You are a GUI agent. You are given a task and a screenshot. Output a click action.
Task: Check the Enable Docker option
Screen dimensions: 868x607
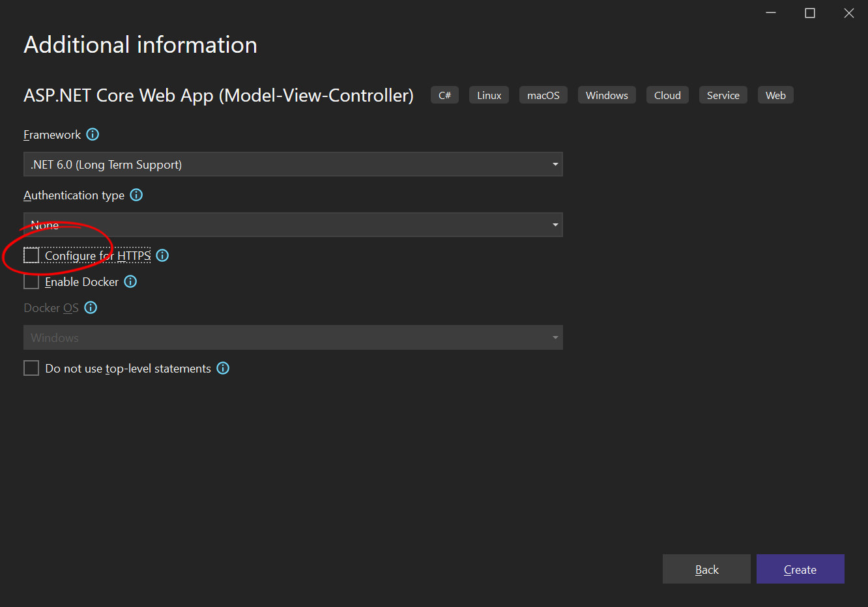[31, 281]
